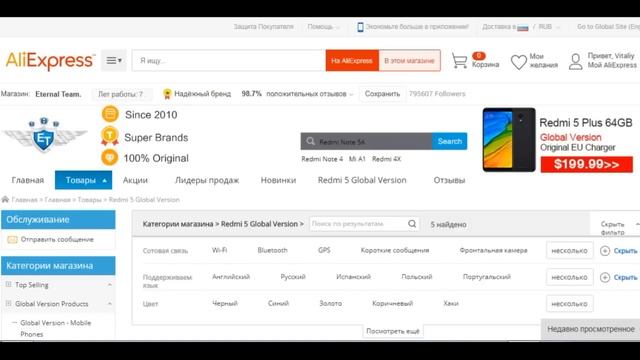The width and height of the screenshot is (640, 360).
Task: Open the Отзывы tab
Action: (x=449, y=180)
